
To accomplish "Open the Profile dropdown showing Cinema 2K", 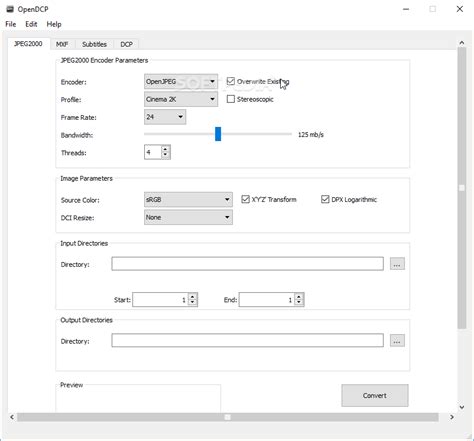I will click(181, 99).
